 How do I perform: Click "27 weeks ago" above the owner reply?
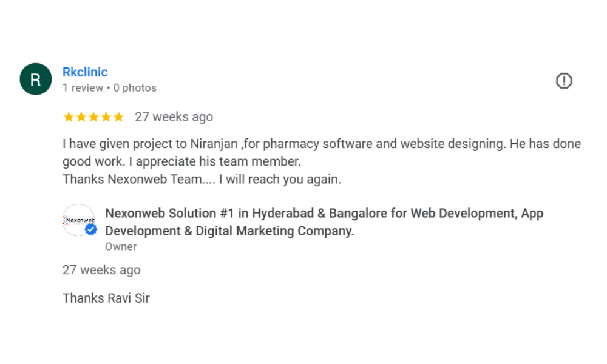pyautogui.click(x=101, y=271)
